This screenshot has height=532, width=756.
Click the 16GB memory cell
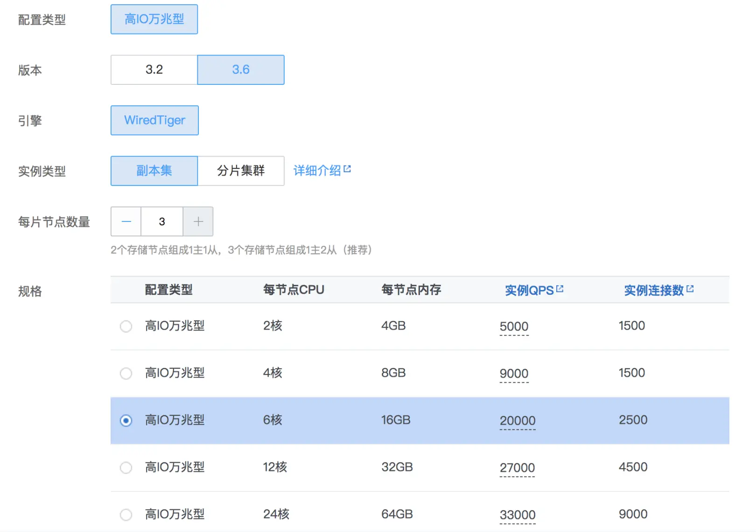(396, 420)
